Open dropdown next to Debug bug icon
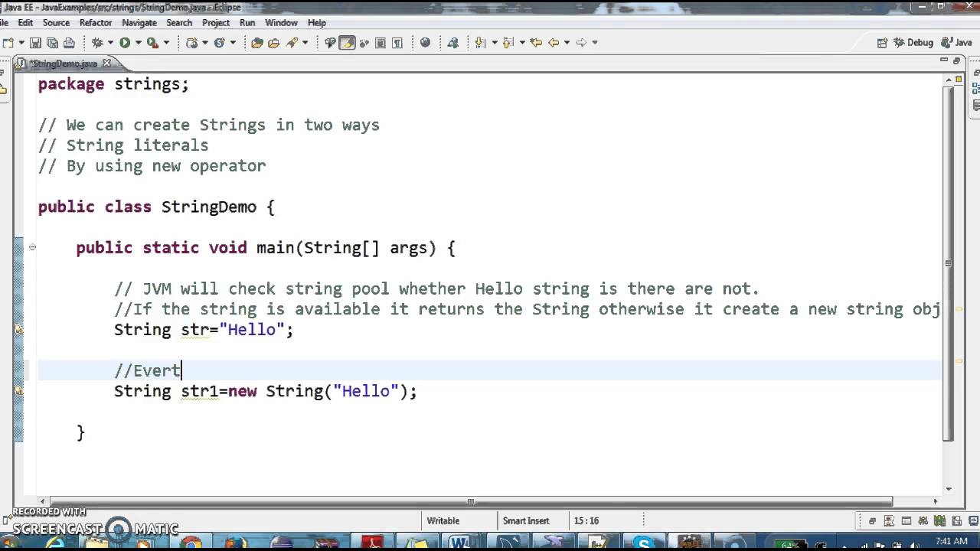Image resolution: width=980 pixels, height=551 pixels. pyautogui.click(x=110, y=43)
